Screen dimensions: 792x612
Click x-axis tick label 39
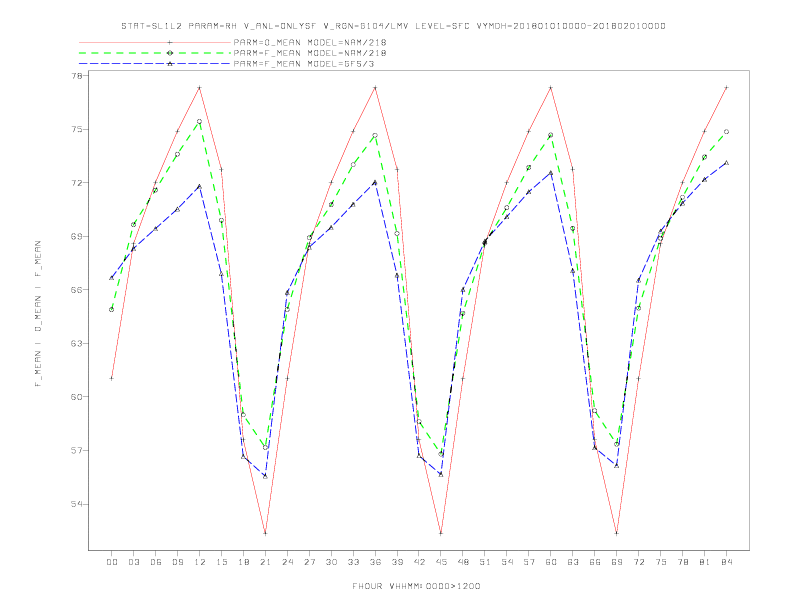pyautogui.click(x=397, y=562)
